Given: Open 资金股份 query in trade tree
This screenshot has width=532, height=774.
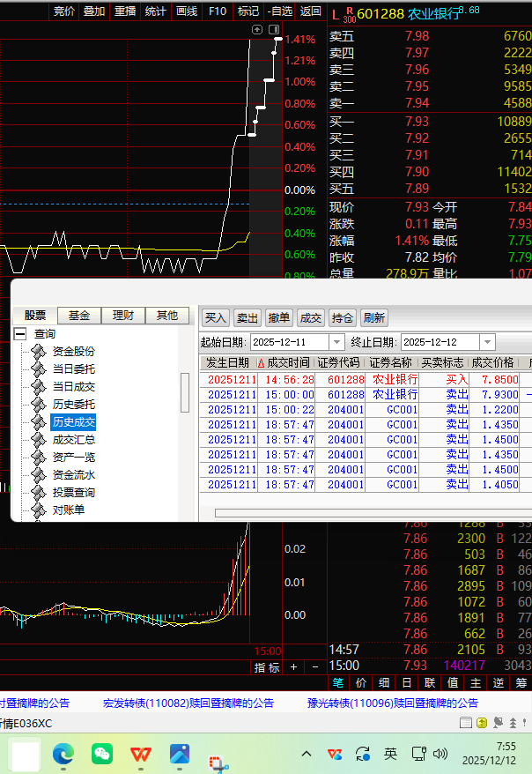Looking at the screenshot, I should point(73,352).
